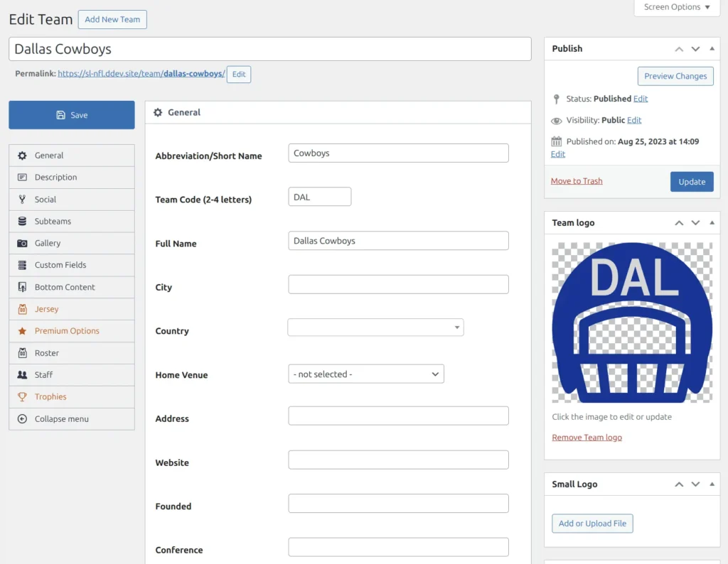Click the City input field
The image size is (728, 564).
click(x=398, y=284)
